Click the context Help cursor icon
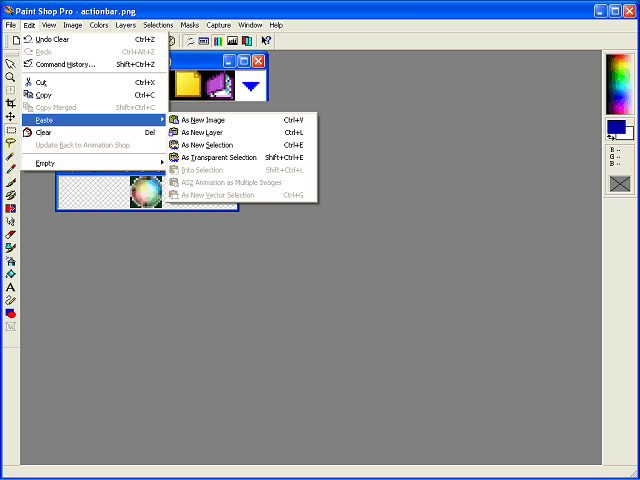Image resolution: width=640 pixels, height=480 pixels. point(266,41)
